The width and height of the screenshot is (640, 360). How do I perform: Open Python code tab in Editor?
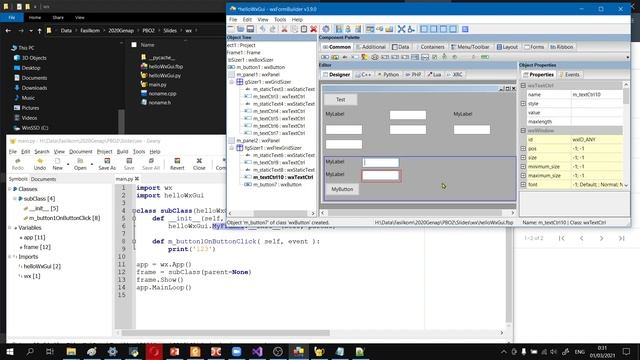[x=388, y=75]
